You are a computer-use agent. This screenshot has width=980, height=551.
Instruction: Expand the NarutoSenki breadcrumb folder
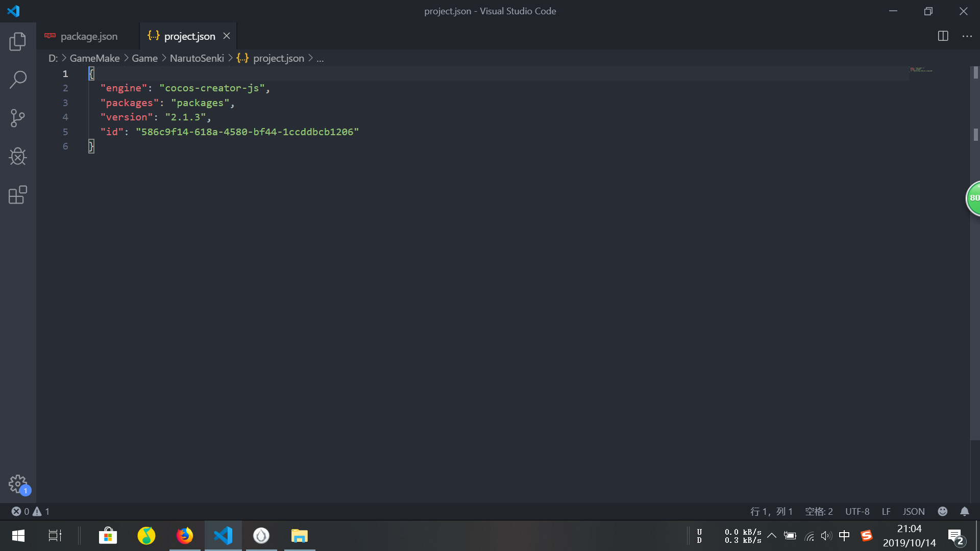pyautogui.click(x=197, y=58)
